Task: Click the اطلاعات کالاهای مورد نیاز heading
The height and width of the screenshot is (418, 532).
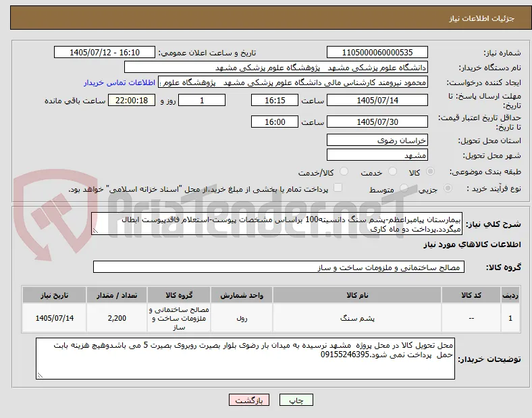Action: (x=472, y=244)
